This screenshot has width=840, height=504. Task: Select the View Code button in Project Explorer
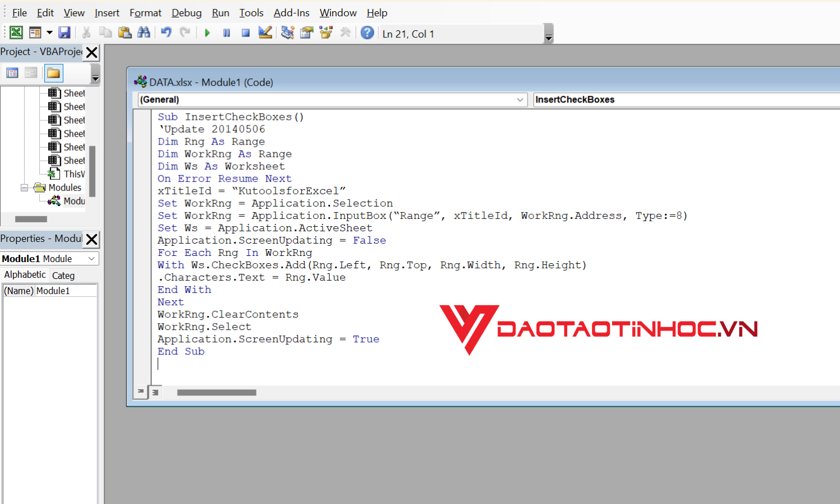tap(12, 73)
